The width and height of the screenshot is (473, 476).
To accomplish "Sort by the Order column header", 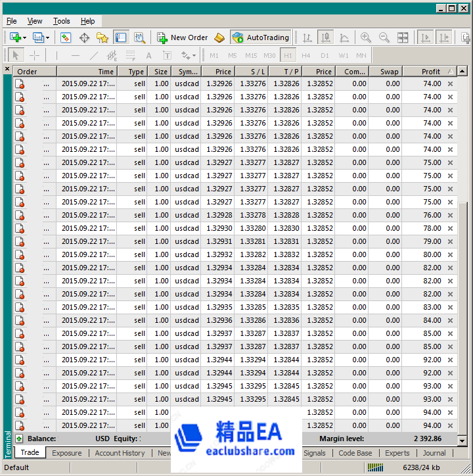I will coord(35,72).
